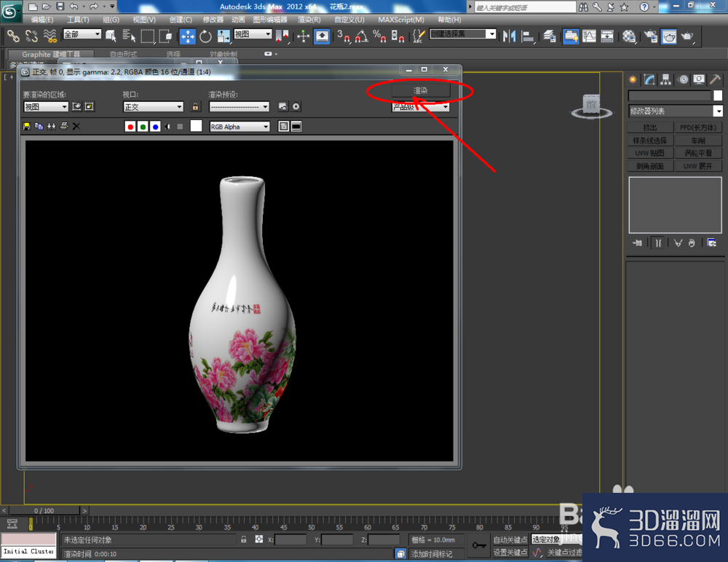Expand the 视口 正交 dropdown
728x562 pixels.
click(153, 107)
